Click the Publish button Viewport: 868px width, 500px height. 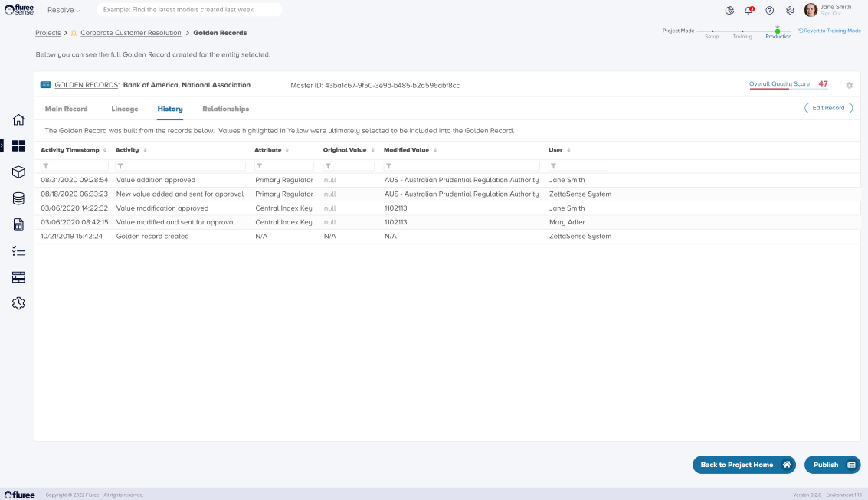tap(832, 465)
